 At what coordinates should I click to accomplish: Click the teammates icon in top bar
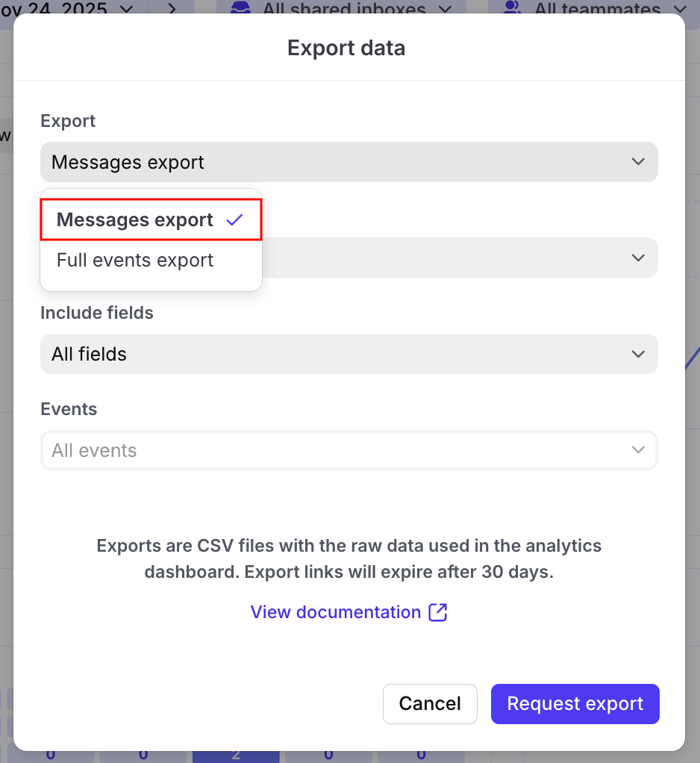[x=512, y=8]
